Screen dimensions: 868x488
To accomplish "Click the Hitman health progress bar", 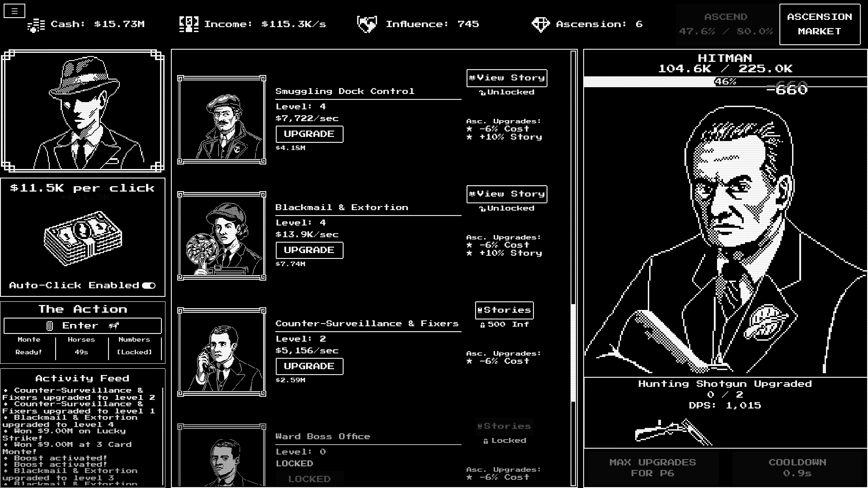I will [x=725, y=82].
